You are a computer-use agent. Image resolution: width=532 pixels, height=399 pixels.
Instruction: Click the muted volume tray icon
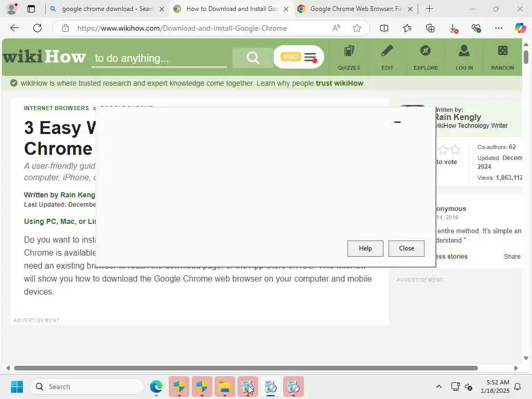[x=469, y=387]
